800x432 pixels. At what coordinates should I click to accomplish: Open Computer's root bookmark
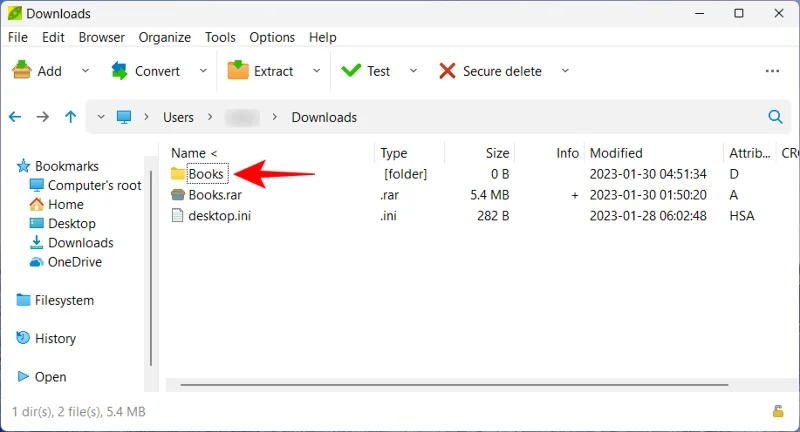[x=94, y=185]
